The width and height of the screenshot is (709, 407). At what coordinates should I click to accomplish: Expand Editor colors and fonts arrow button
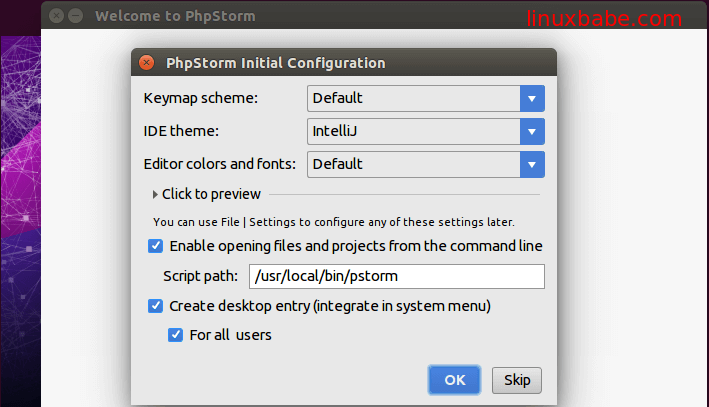point(532,164)
